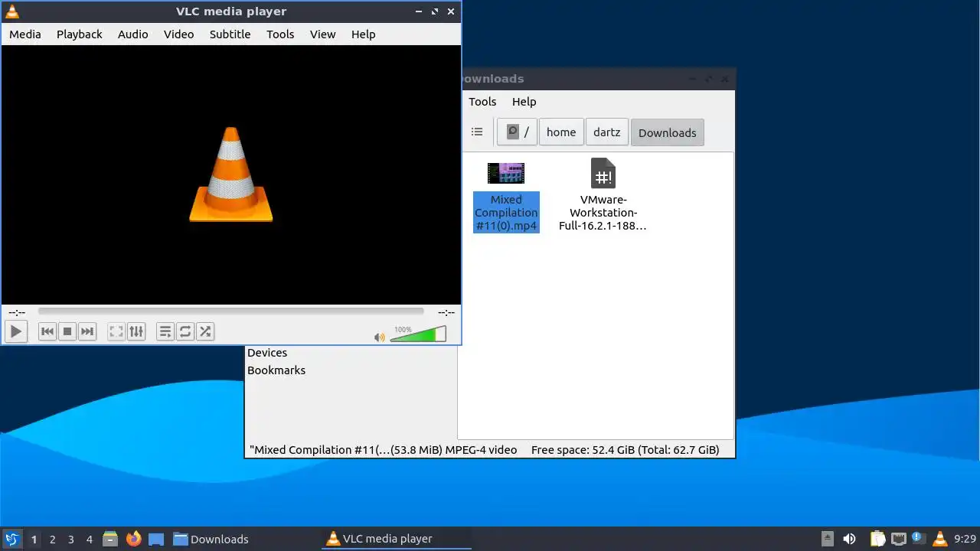Screen dimensions: 980x551
Task: Open the Media menu
Action: click(25, 34)
